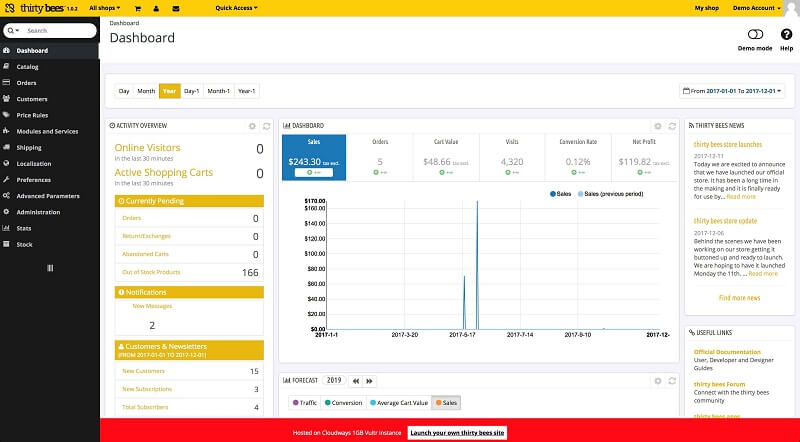Select the Visits metric tile
The width and height of the screenshot is (800, 442).
(512, 157)
